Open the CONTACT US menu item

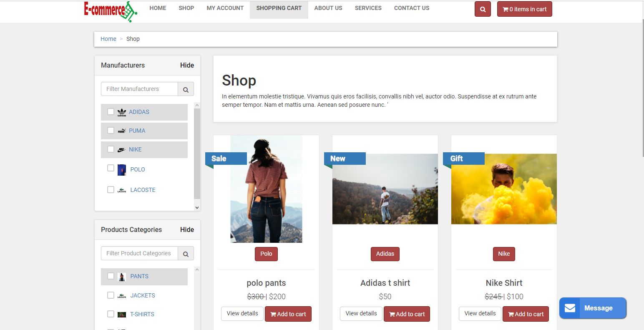pyautogui.click(x=412, y=8)
